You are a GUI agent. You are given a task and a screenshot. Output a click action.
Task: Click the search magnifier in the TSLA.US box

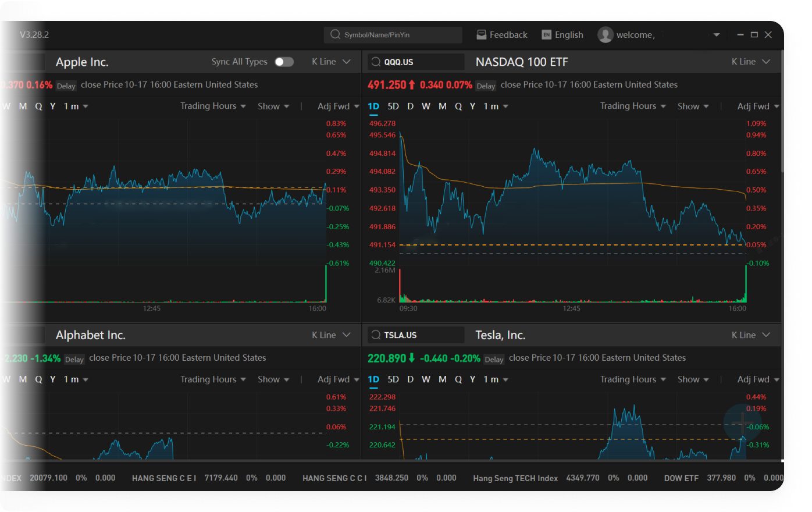click(x=376, y=335)
